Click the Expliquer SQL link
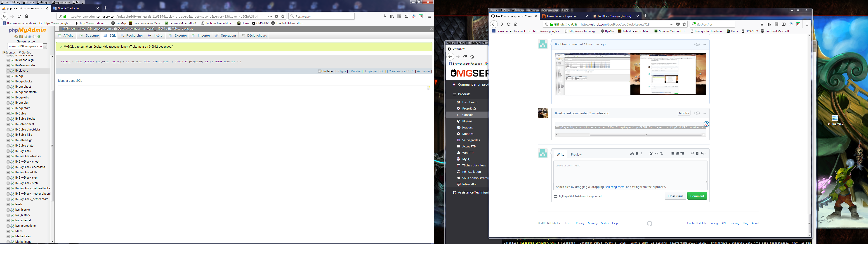This screenshot has width=868, height=266. [x=374, y=71]
